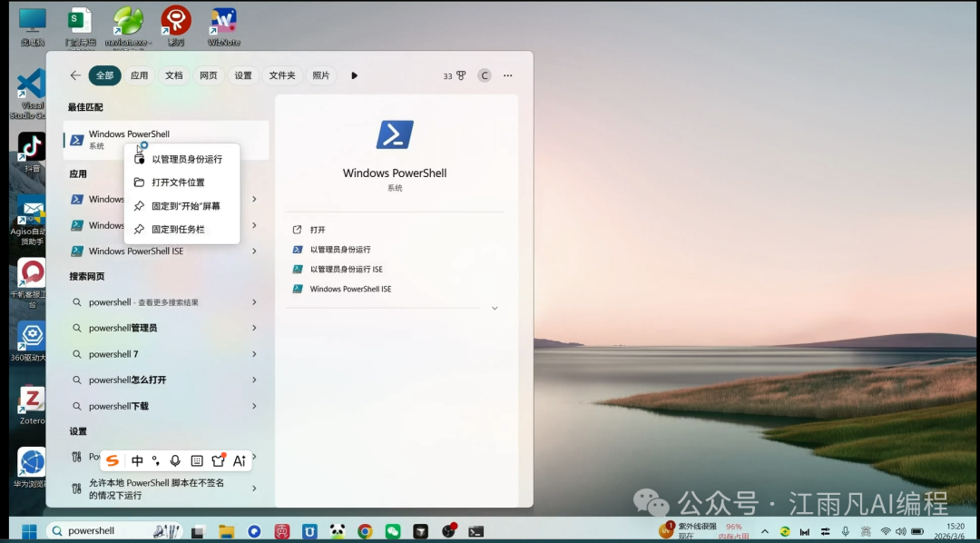The width and height of the screenshot is (980, 543).
Task: Open the 允许本地 PowerShell 脚本 setting result
Action: pos(156,489)
